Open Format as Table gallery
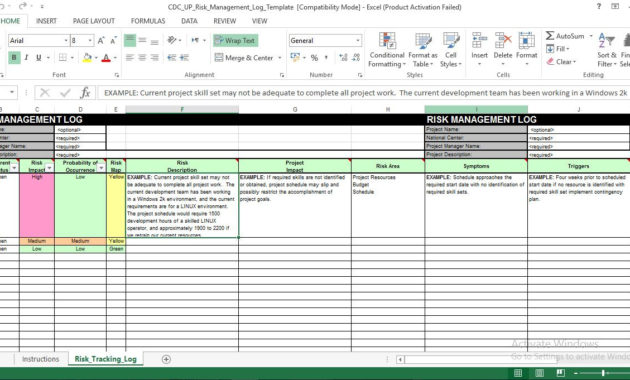Viewport: 630px width, 380px height. (423, 50)
